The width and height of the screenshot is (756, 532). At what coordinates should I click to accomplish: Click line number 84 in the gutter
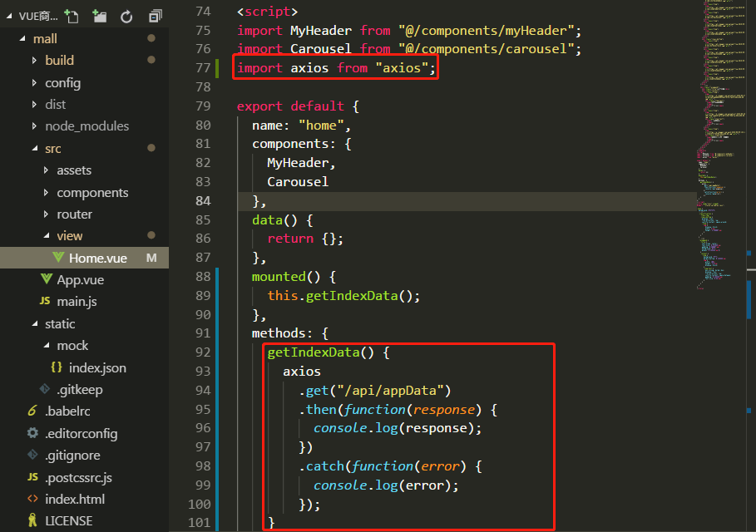[x=203, y=200]
